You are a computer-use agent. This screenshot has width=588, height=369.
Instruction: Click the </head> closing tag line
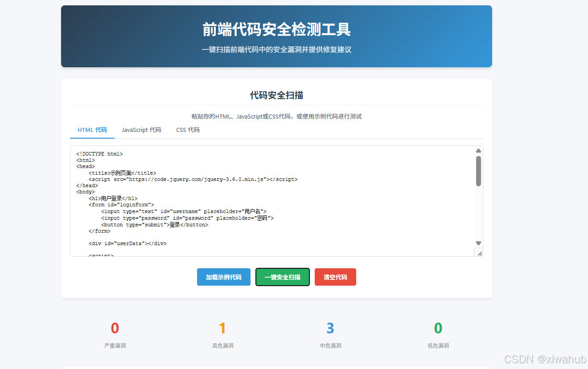(x=87, y=185)
